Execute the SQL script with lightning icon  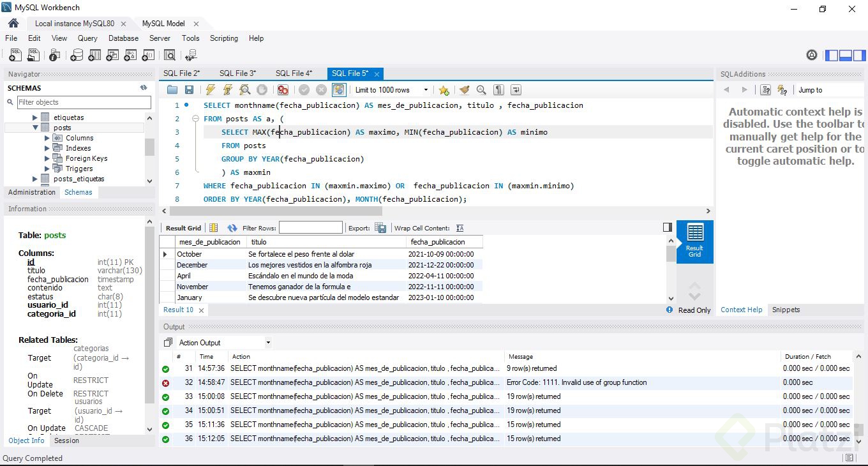[210, 90]
